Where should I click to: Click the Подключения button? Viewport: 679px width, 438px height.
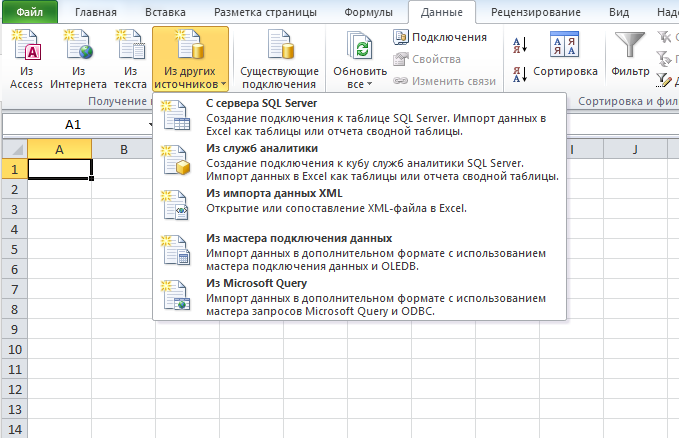pyautogui.click(x=440, y=37)
